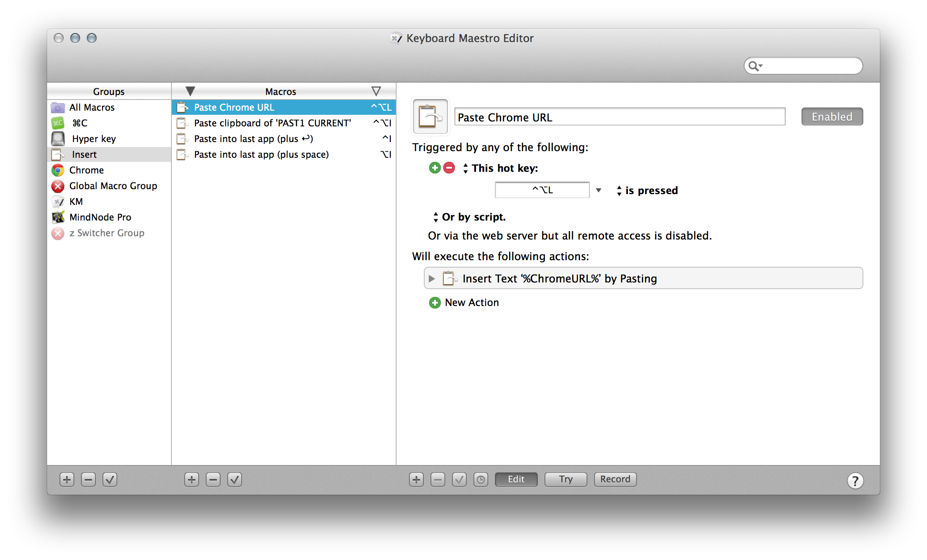Delete the selected macro
927x560 pixels.
(x=213, y=479)
